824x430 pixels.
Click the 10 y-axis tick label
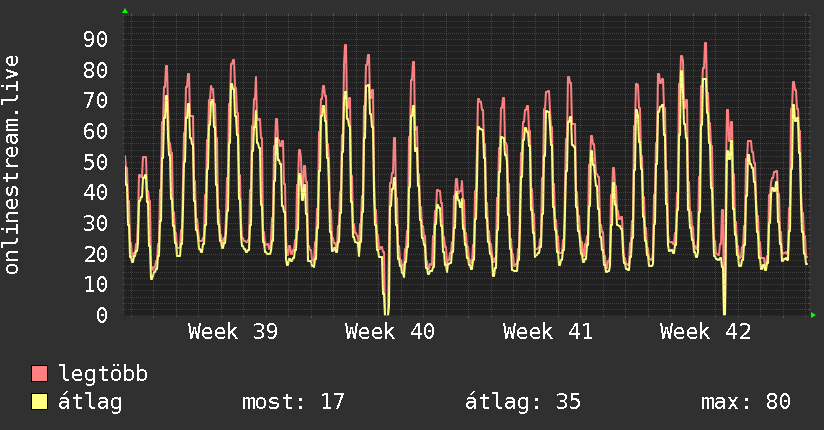pos(96,284)
